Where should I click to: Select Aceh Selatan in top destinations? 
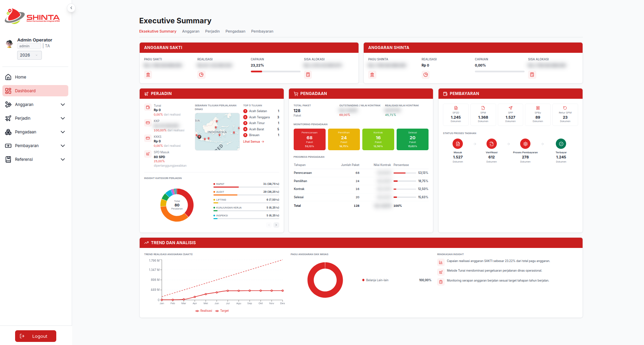click(261, 111)
